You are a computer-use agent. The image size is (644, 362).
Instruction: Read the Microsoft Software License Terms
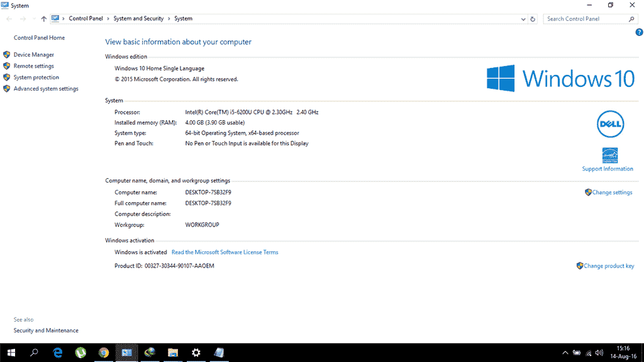click(225, 252)
